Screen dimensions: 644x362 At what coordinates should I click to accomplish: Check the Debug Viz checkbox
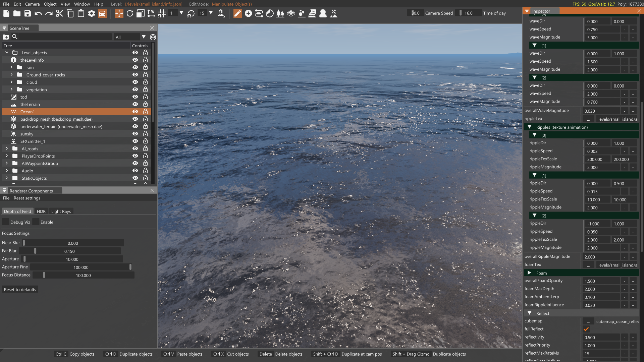6,222
